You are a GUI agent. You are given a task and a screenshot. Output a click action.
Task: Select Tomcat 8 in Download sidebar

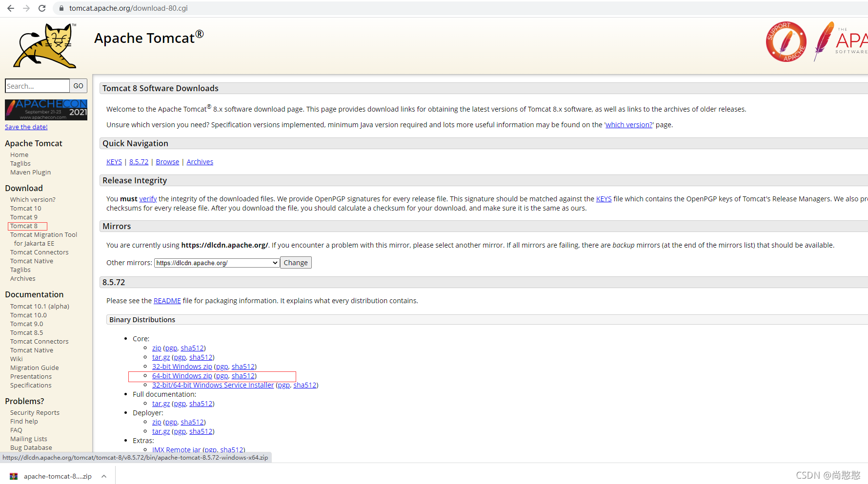click(x=24, y=226)
